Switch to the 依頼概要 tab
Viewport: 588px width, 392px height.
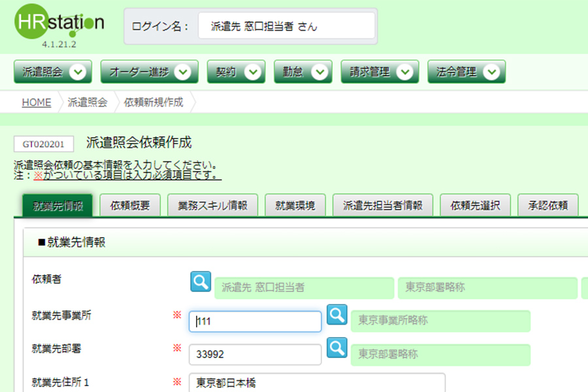(130, 206)
